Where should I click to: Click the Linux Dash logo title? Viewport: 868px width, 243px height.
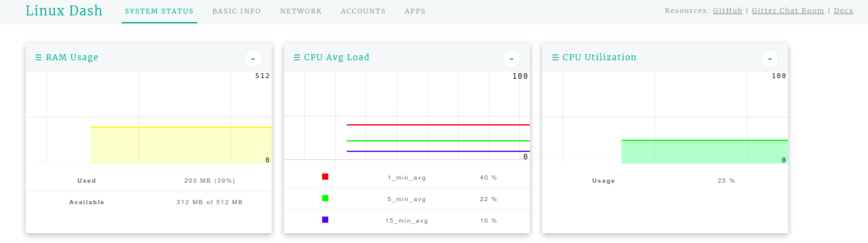(x=64, y=11)
